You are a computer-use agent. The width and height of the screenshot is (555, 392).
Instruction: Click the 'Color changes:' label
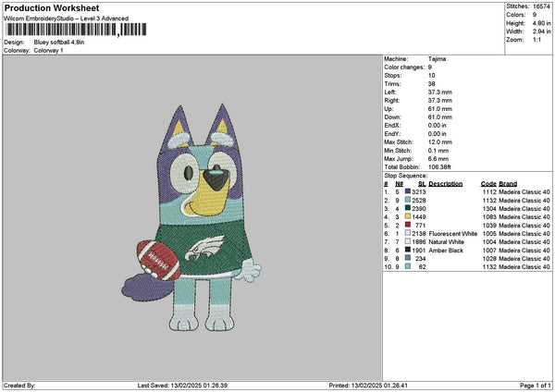point(404,67)
